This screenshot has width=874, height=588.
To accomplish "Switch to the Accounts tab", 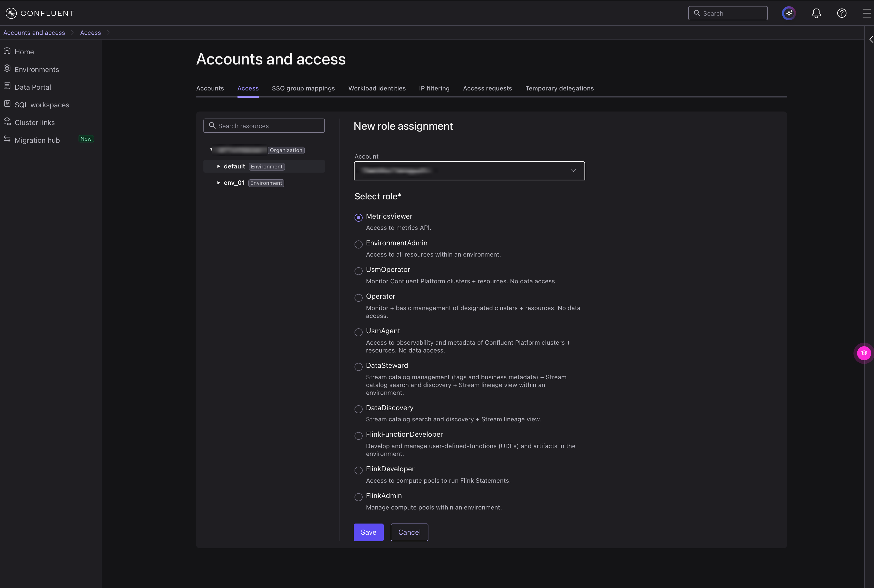I will [210, 88].
